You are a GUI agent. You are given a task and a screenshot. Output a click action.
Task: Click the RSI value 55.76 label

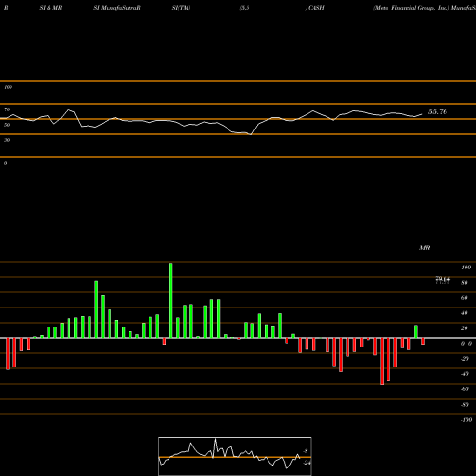click(438, 112)
